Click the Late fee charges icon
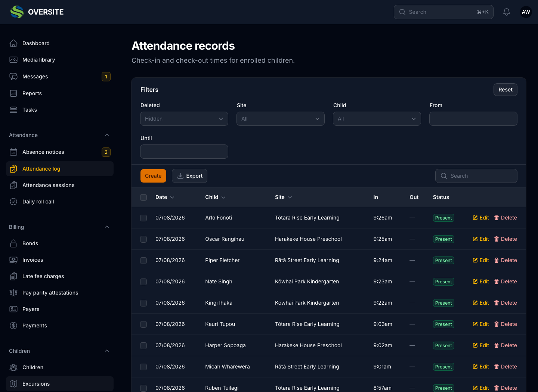Screen dimensions: 538x392 [x=13, y=276]
